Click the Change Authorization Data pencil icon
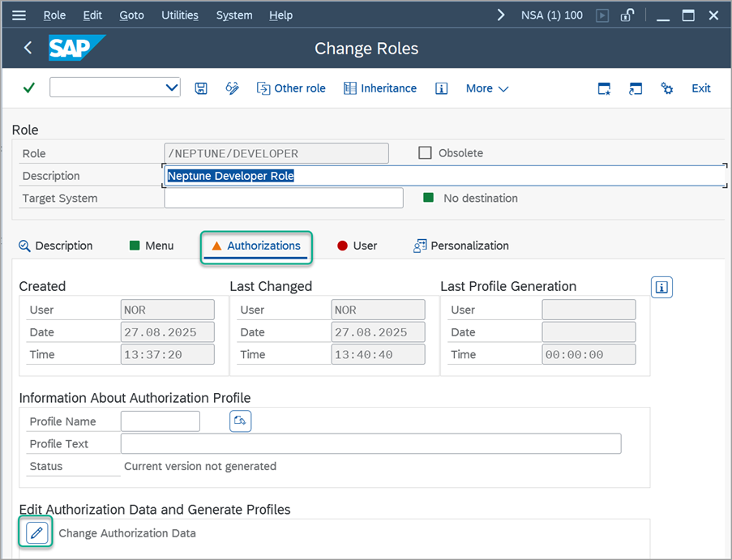The width and height of the screenshot is (732, 560). click(36, 532)
